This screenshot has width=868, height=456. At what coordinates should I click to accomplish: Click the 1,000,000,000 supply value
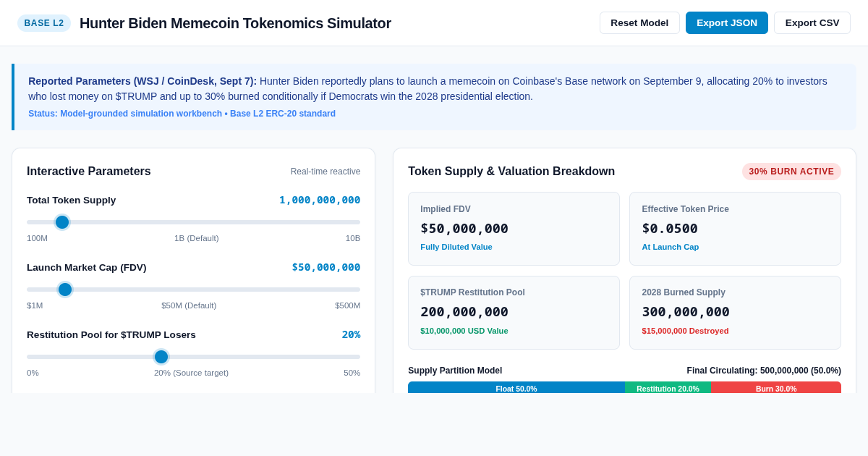320,200
